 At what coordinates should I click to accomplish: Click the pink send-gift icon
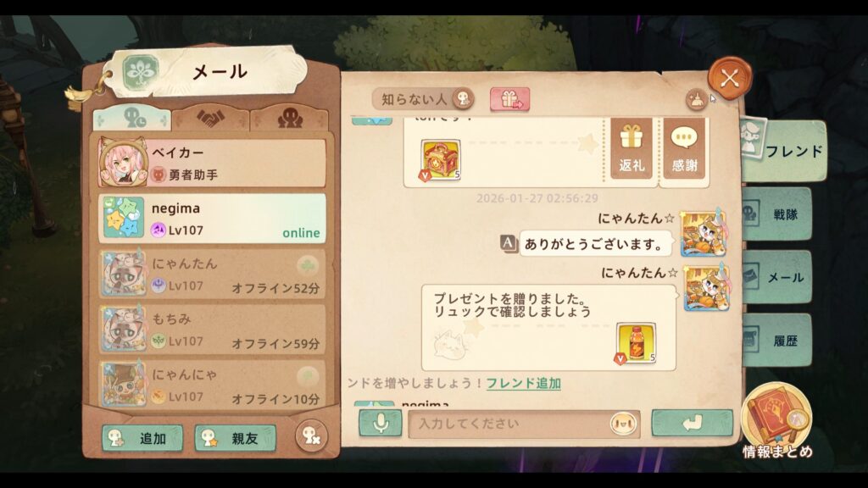pos(509,100)
